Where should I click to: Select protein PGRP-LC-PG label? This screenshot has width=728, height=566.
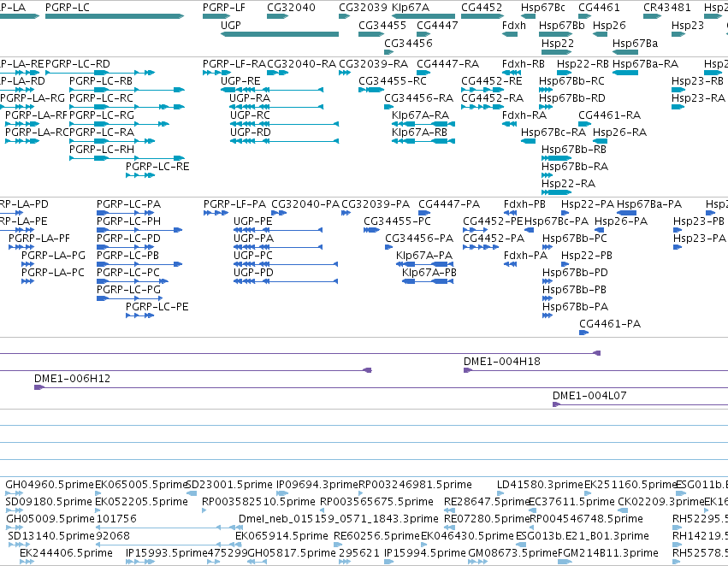tap(128, 290)
